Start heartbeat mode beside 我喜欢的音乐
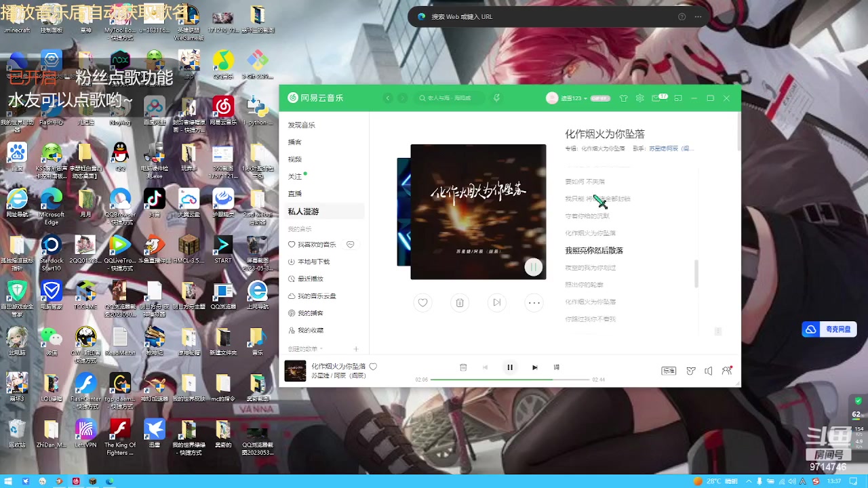 point(351,245)
